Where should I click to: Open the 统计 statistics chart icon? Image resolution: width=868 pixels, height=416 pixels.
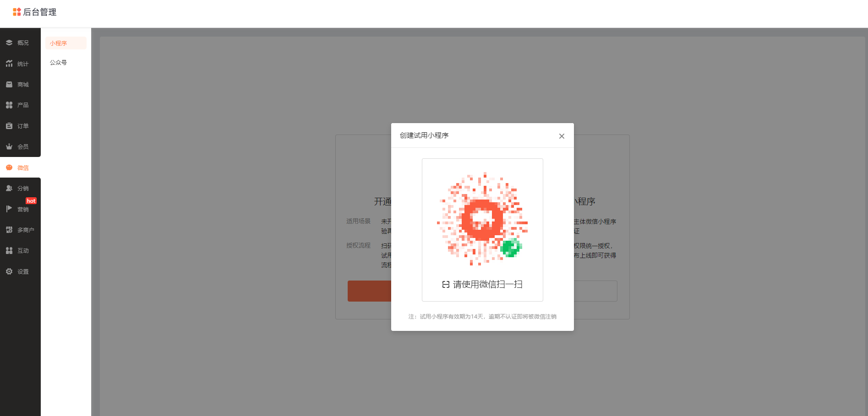tap(9, 64)
